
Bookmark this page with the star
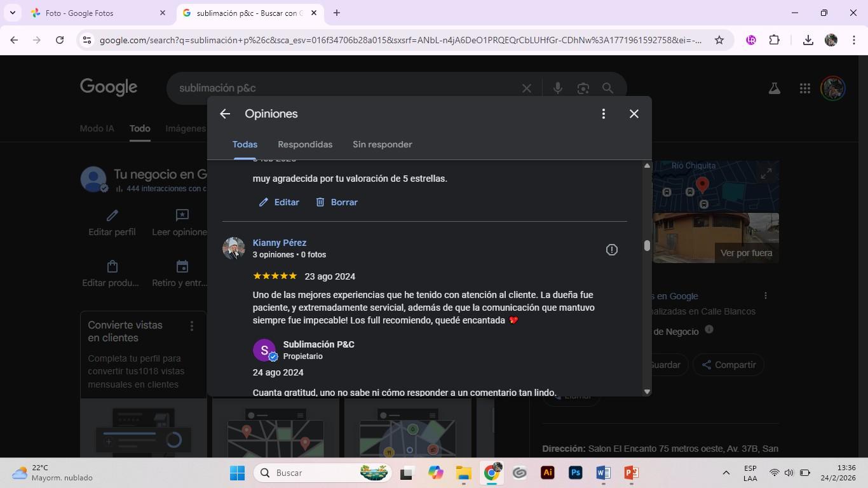tap(719, 40)
